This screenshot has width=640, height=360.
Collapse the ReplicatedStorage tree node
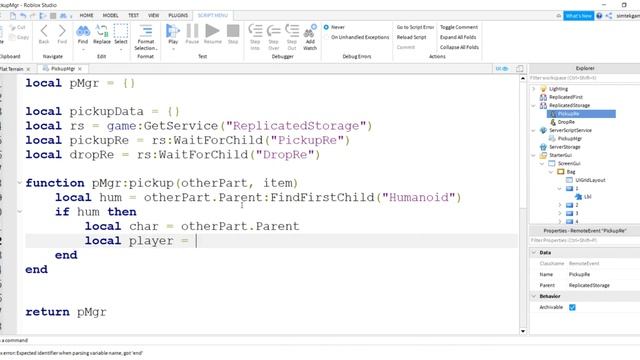(533, 105)
